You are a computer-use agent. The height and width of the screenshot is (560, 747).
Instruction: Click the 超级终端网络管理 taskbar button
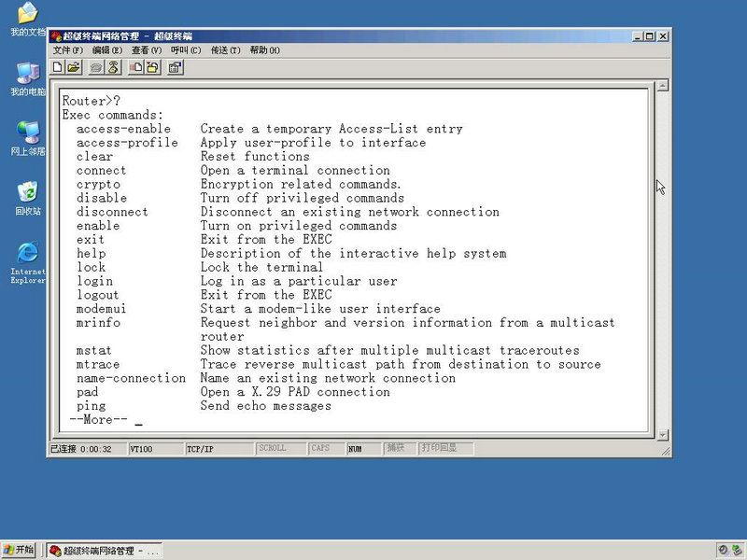pos(105,551)
